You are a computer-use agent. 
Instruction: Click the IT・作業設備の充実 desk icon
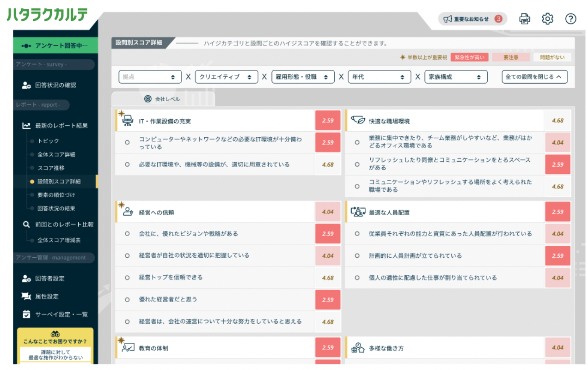128,121
